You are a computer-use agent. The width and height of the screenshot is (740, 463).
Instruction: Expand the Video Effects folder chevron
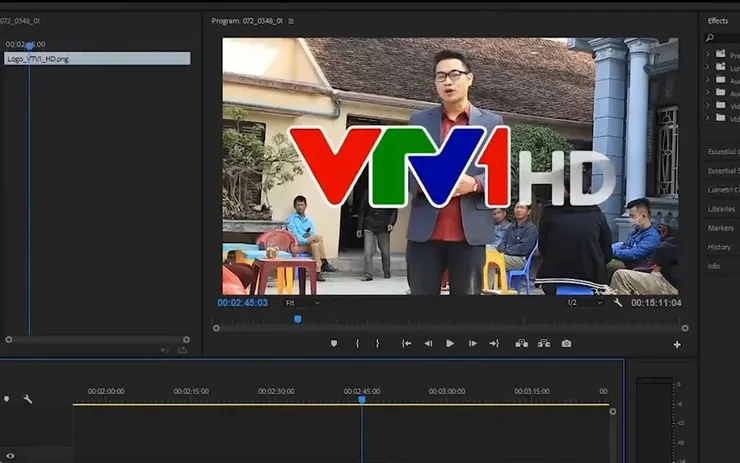click(708, 105)
